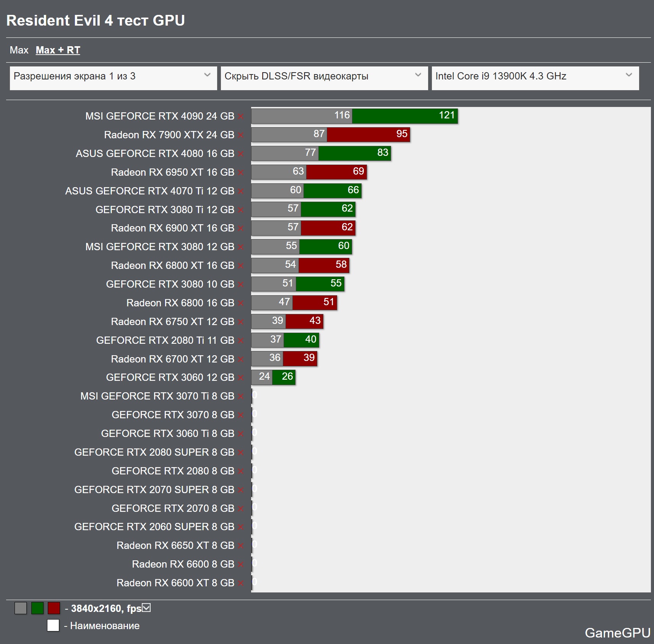The image size is (654, 644).
Task: Delete GEFORCE RTX 3060 12 GB row X
Action: (x=241, y=378)
